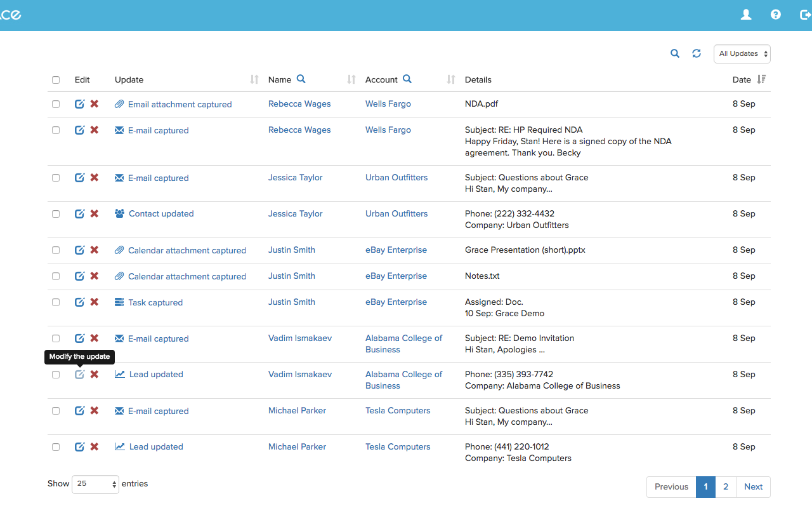Delete Jessica Taylor's Contact updated entry

pyautogui.click(x=95, y=213)
